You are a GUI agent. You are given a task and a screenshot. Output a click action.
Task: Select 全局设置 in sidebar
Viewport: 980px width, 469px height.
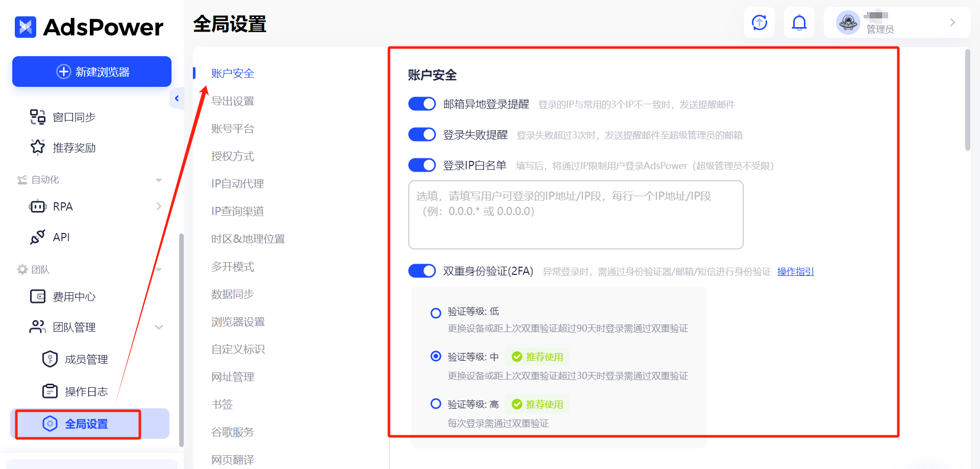tap(90, 424)
